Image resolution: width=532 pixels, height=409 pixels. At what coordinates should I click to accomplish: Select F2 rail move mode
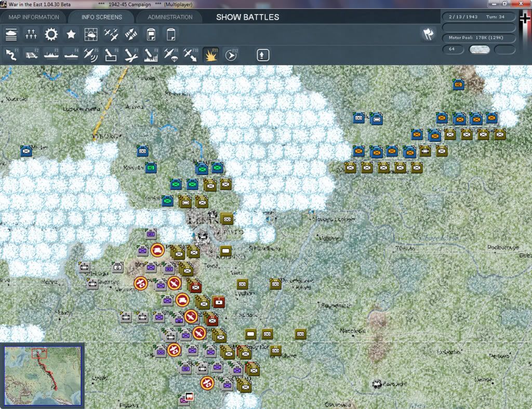click(32, 55)
